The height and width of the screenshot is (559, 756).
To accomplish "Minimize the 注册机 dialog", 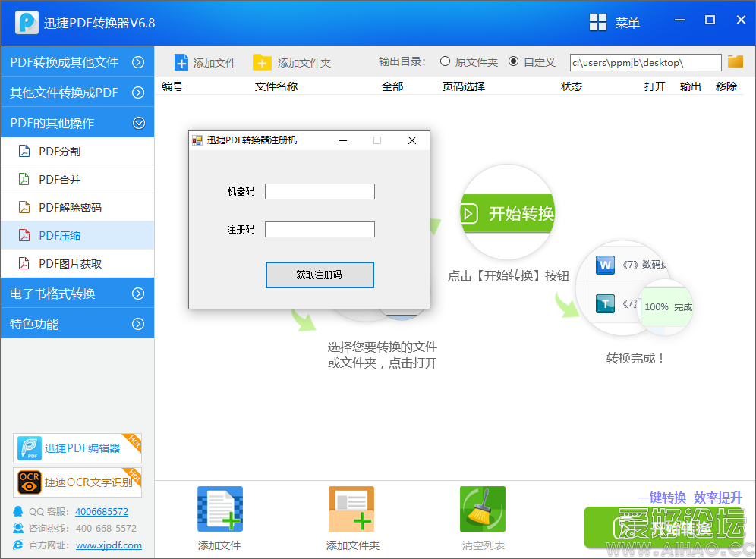I will click(x=343, y=140).
